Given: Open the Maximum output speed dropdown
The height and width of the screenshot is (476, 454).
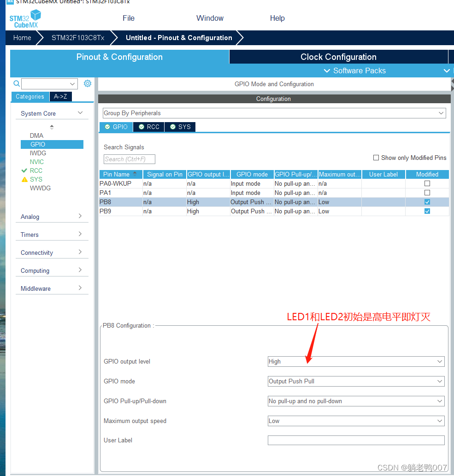Looking at the screenshot, I should [x=356, y=421].
